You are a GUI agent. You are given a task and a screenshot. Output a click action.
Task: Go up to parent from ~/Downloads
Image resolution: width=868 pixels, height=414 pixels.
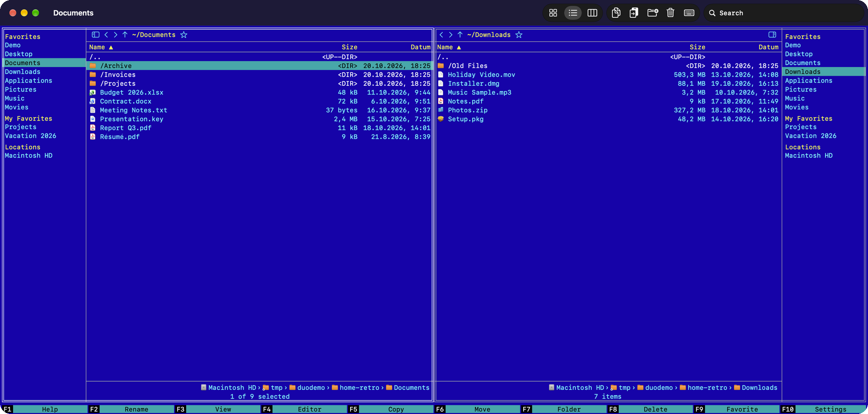(460, 35)
